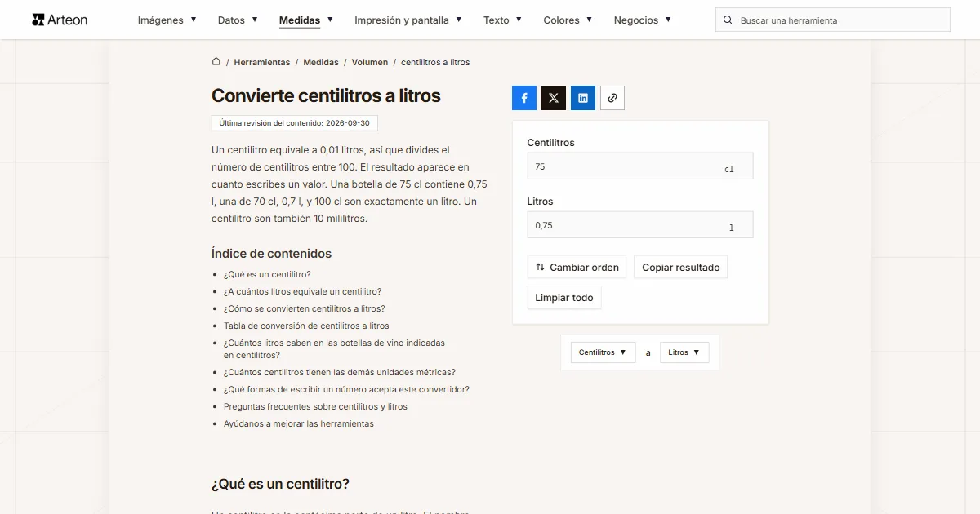Image resolution: width=980 pixels, height=514 pixels.
Task: Jump to ¿Cómo se convierten centilitros a litros?
Action: pos(305,308)
